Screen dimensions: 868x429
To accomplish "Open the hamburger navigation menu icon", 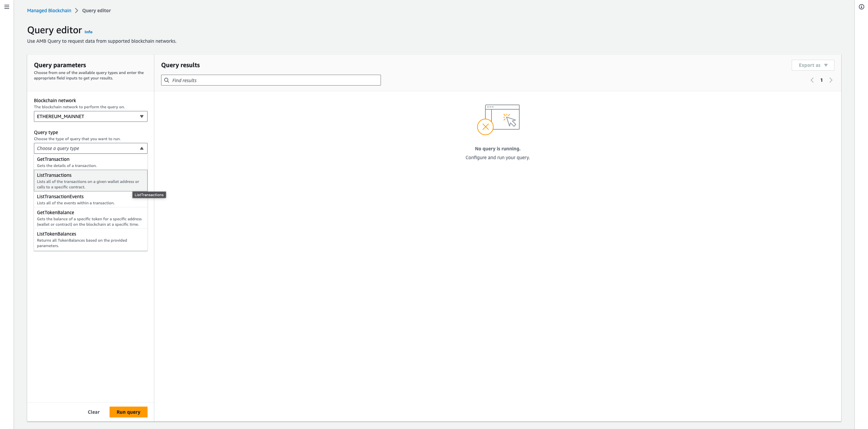I will [x=7, y=7].
